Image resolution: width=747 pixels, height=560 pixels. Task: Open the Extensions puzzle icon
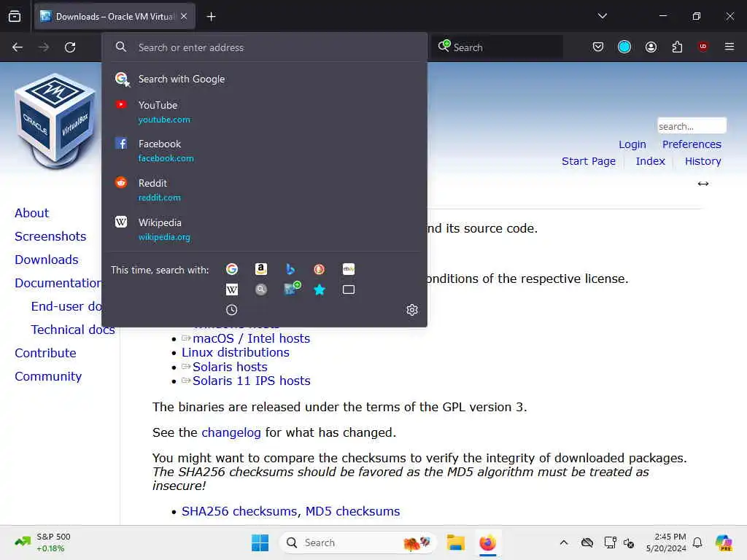point(677,47)
